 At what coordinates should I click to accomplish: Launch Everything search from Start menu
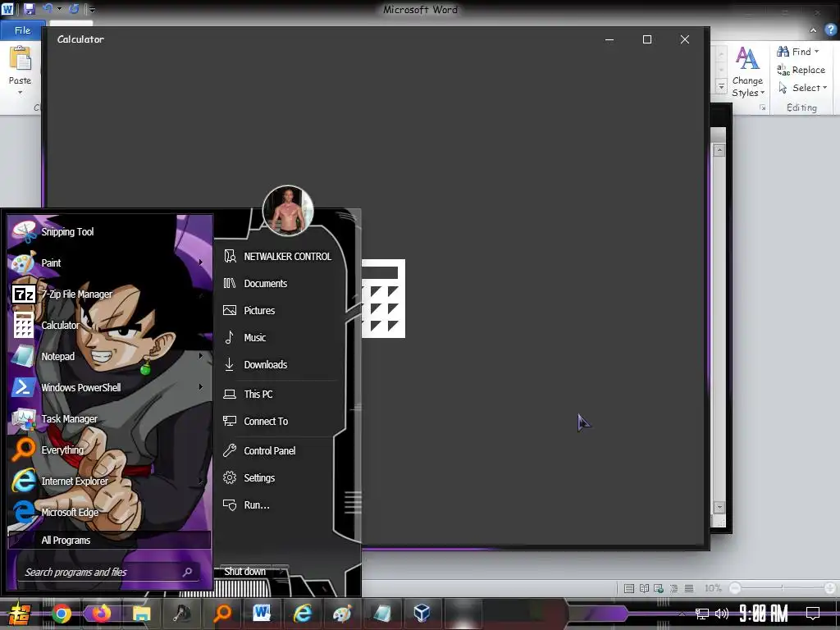tap(109, 450)
